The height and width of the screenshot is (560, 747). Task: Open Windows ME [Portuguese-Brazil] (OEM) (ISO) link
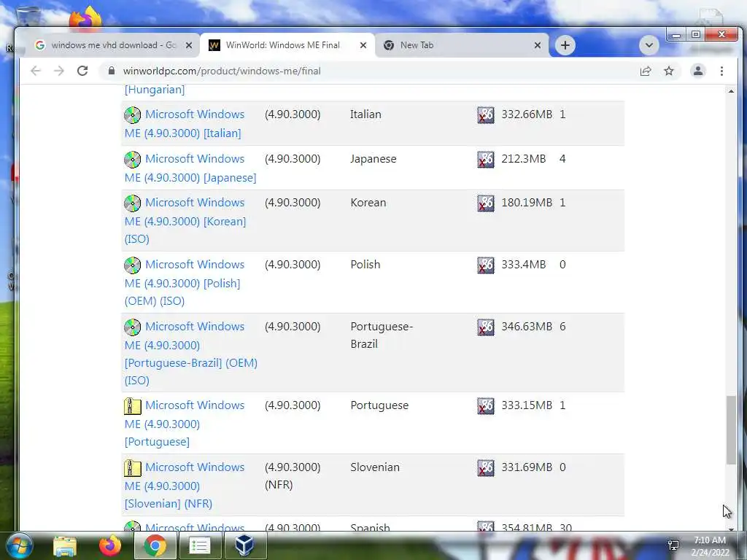(x=190, y=354)
